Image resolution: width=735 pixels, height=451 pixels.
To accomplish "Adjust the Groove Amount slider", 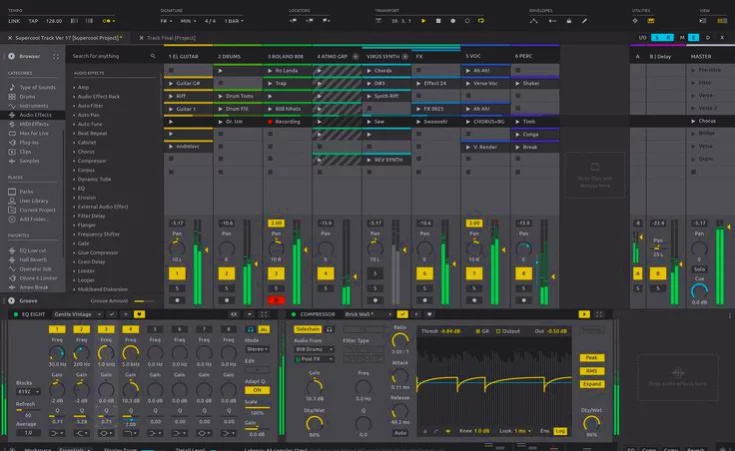I will 144,301.
